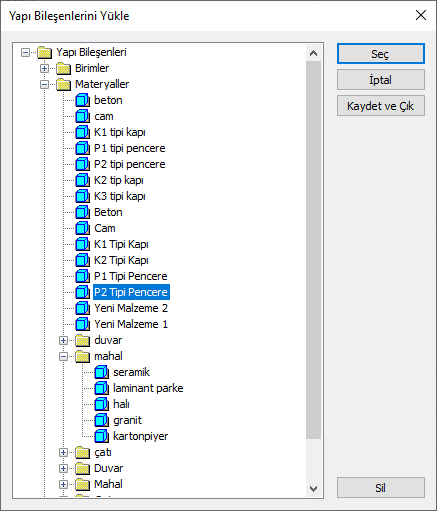Expand the Birimler folder node
The width and height of the screenshot is (437, 511).
pos(44,68)
